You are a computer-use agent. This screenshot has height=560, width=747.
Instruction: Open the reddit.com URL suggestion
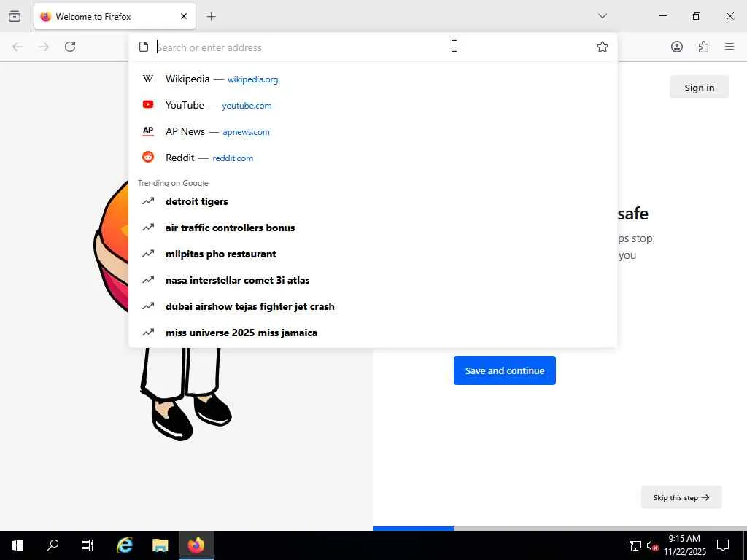click(x=233, y=158)
